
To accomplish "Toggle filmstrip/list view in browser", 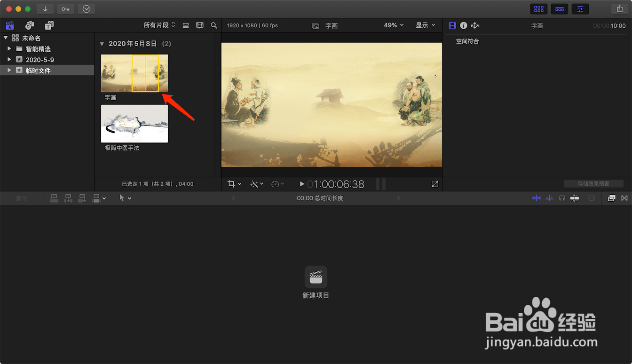I will tap(186, 25).
